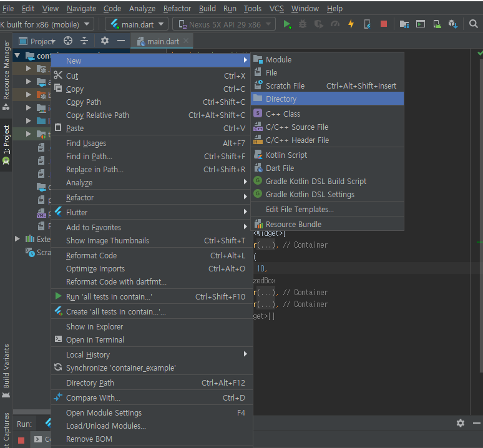483x448 pixels.
Task: Open SDK Manager icon
Action: click(453, 24)
